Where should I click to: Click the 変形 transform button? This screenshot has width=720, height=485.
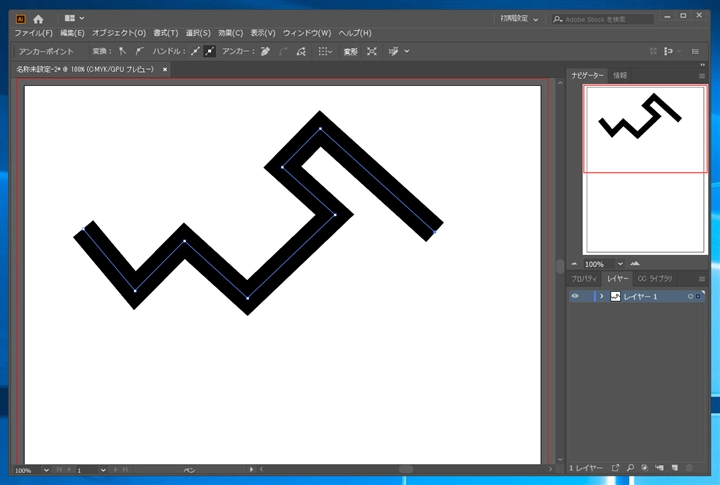tap(350, 51)
